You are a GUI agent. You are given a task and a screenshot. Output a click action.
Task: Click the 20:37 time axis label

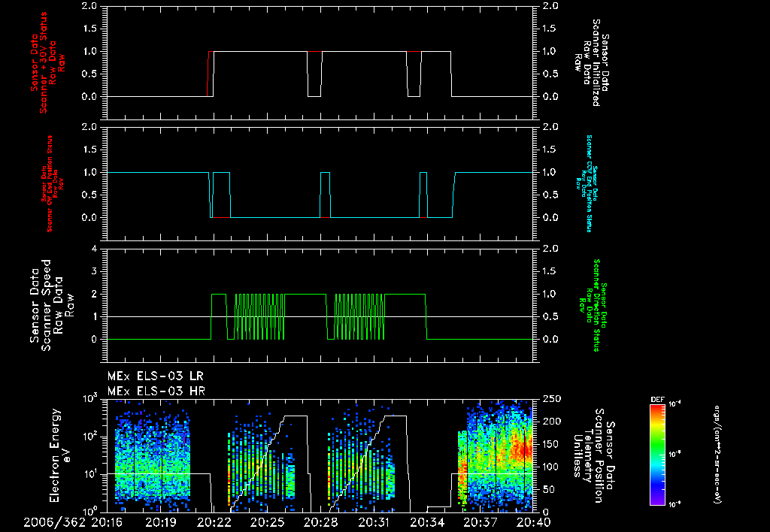(480, 523)
